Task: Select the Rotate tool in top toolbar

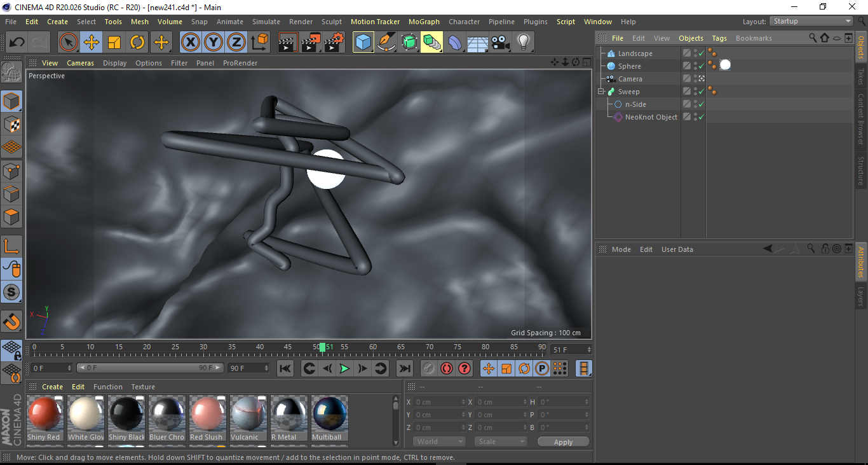Action: pyautogui.click(x=137, y=43)
